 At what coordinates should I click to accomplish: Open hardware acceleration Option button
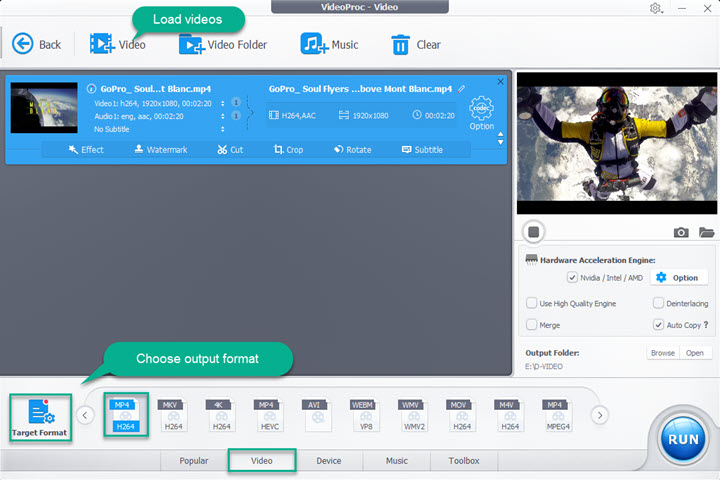tap(679, 277)
